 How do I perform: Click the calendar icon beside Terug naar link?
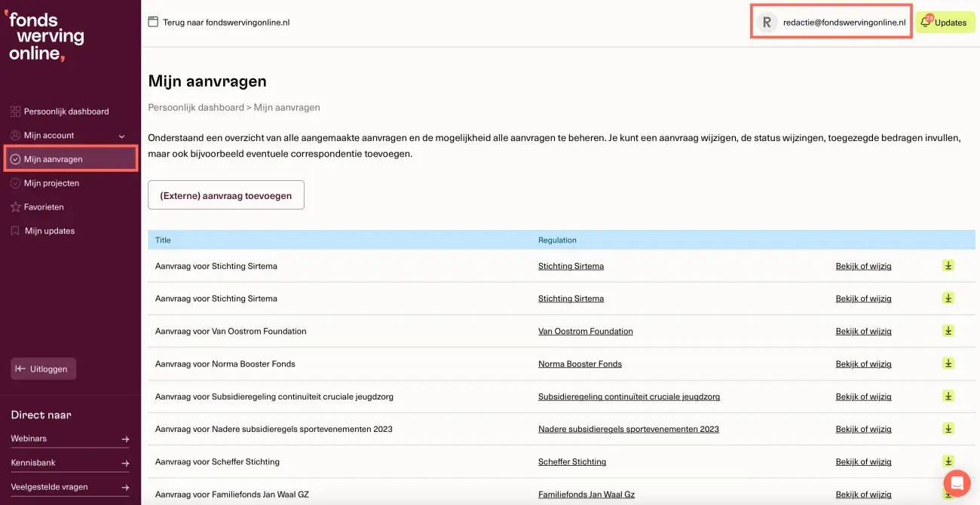(153, 22)
